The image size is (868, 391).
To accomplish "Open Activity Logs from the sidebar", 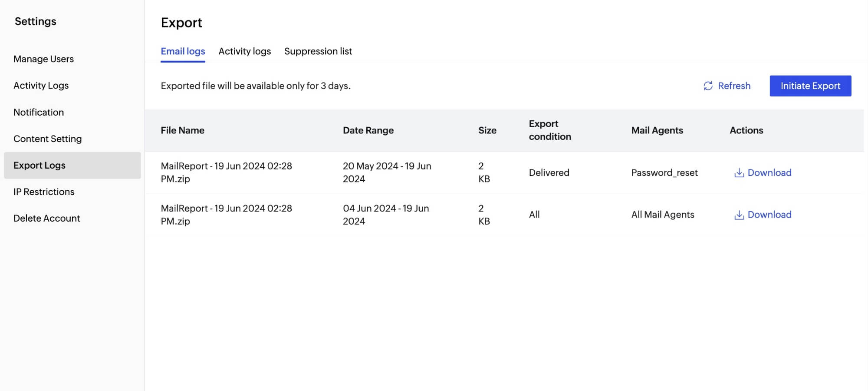I will (41, 85).
